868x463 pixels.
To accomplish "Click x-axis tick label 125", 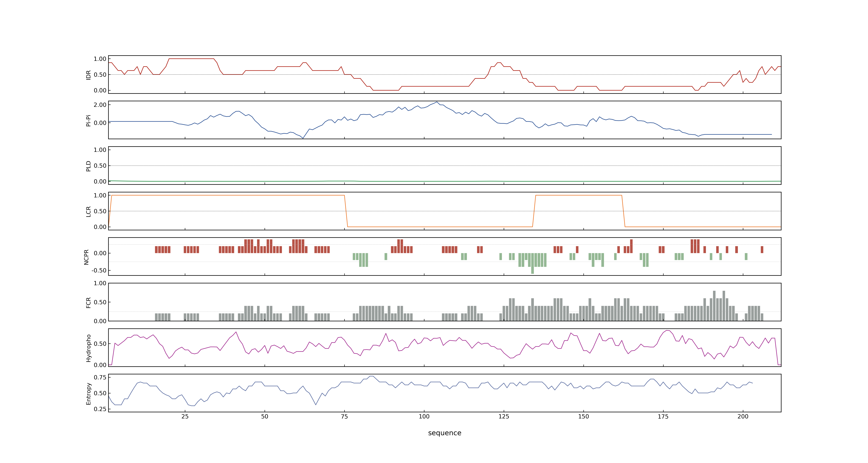I will point(504,416).
